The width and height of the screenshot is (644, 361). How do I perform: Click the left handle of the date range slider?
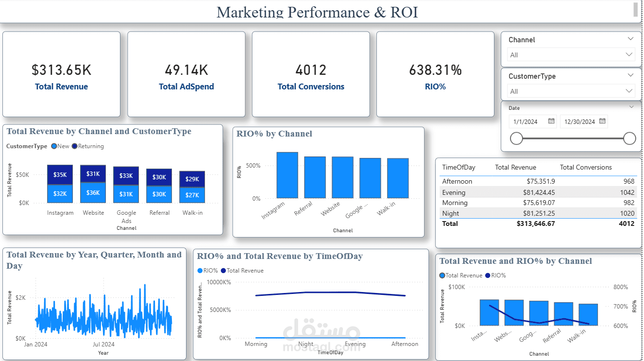(516, 138)
